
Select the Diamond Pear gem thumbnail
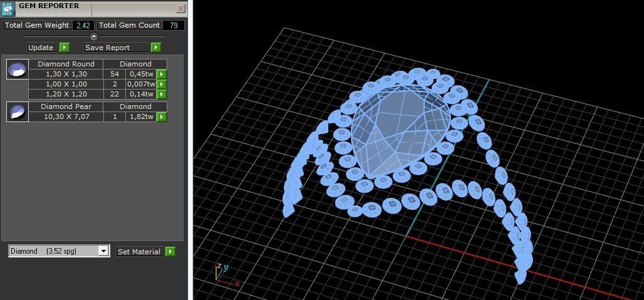(18, 111)
